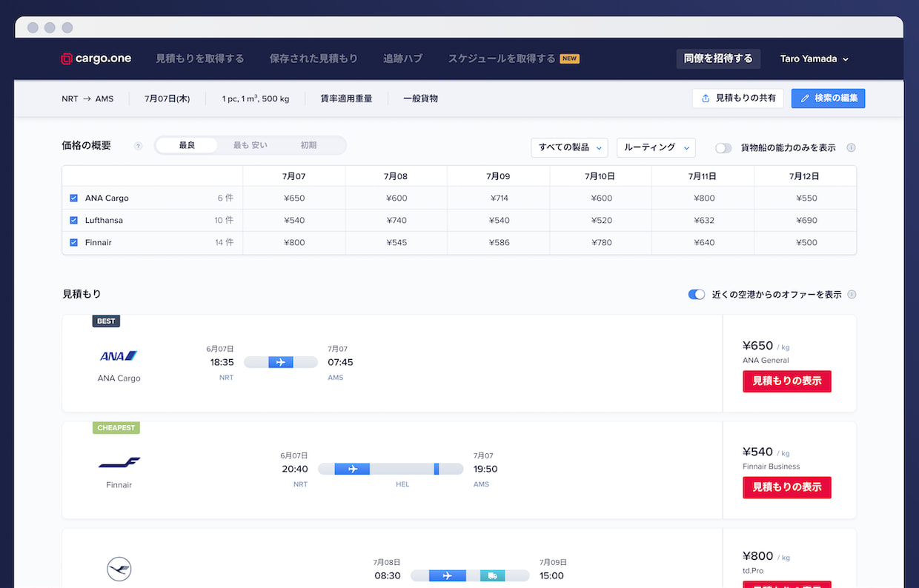
Task: Uncheck the Lufthansa checkbox
Action: [73, 220]
